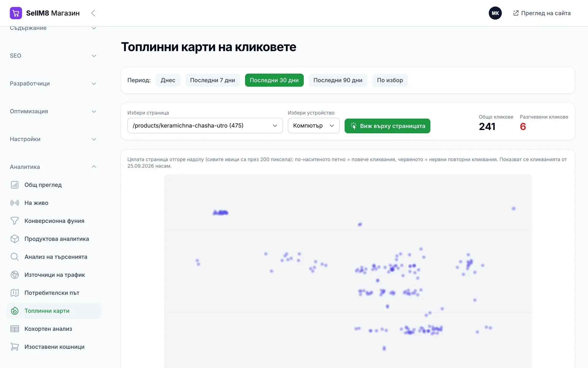The height and width of the screenshot is (368, 588).
Task: Click the Период: label
Action: (139, 80)
